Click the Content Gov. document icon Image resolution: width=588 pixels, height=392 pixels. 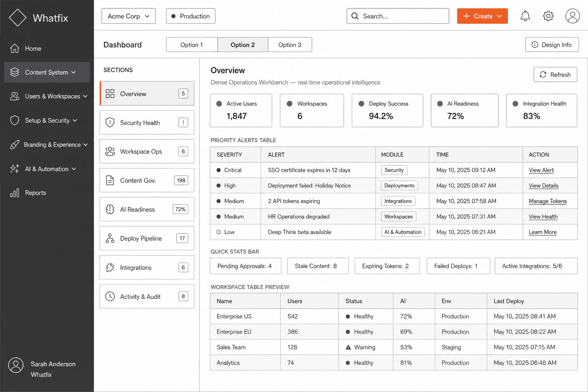pyautogui.click(x=110, y=180)
